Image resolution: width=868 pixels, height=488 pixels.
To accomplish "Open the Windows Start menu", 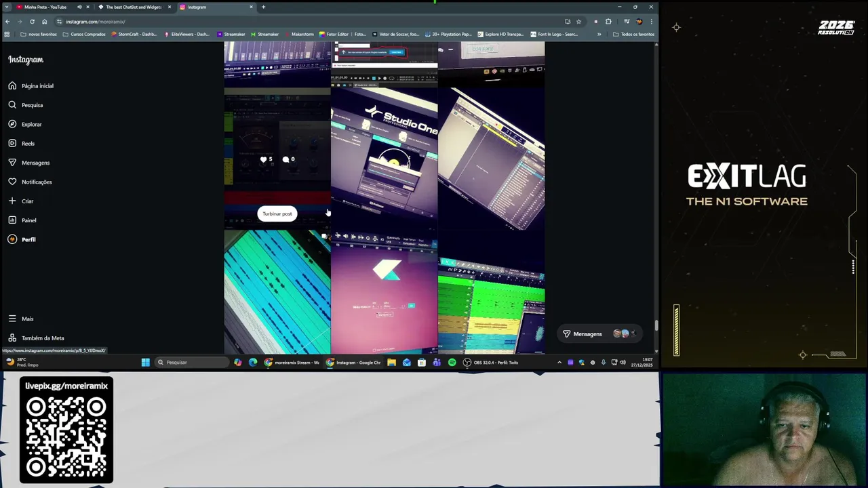I will (145, 363).
